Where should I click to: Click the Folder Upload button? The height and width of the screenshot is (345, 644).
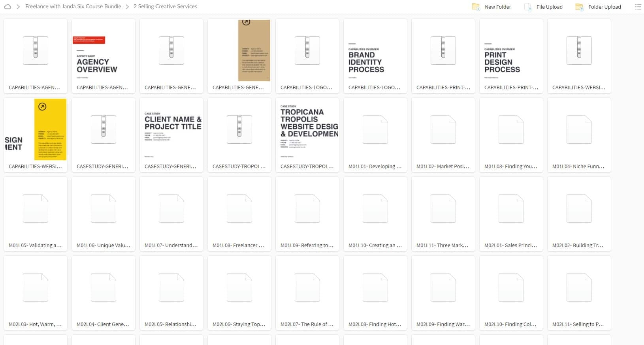click(x=598, y=7)
